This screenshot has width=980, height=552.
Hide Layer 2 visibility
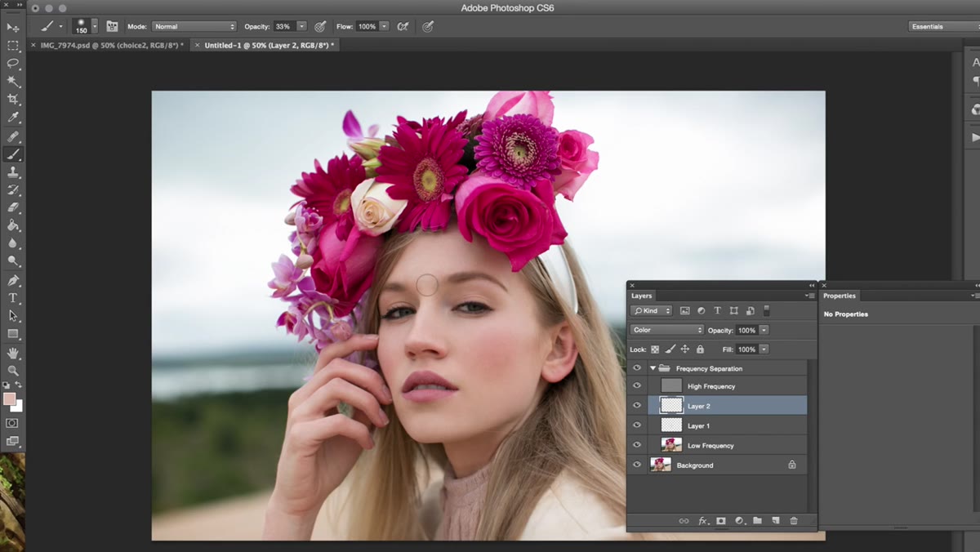637,406
